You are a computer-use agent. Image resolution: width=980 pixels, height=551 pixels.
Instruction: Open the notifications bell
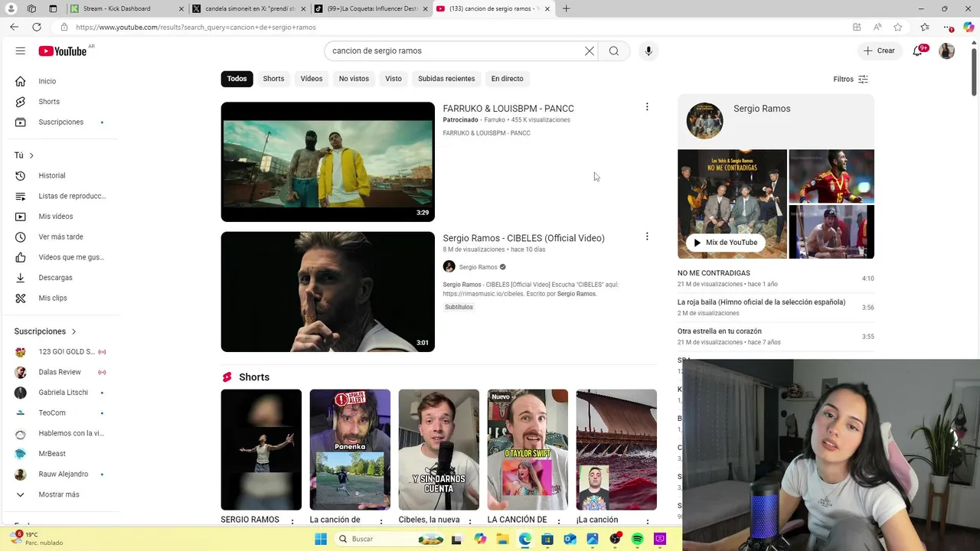[918, 51]
